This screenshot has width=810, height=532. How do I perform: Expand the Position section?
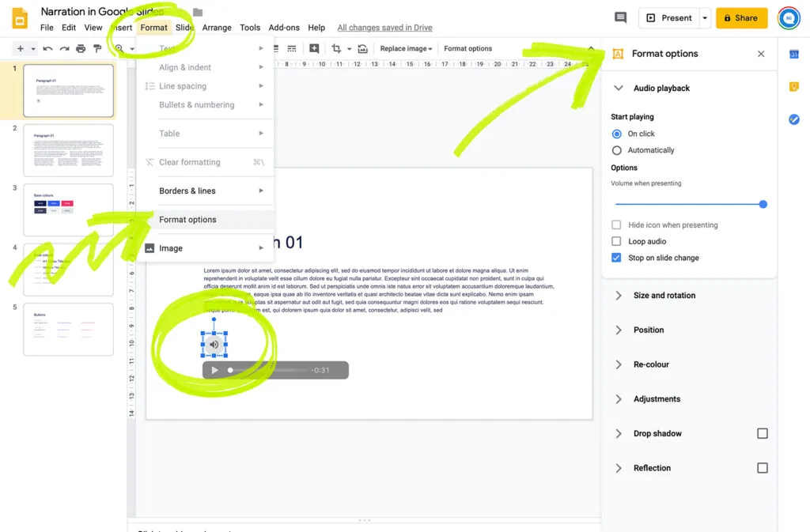pyautogui.click(x=619, y=330)
